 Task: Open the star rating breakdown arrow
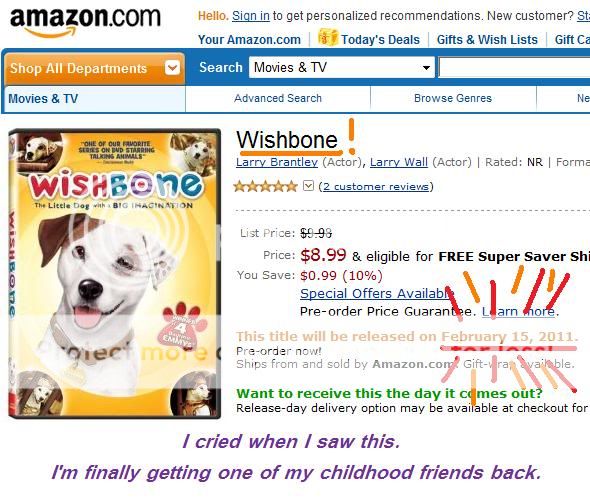309,186
